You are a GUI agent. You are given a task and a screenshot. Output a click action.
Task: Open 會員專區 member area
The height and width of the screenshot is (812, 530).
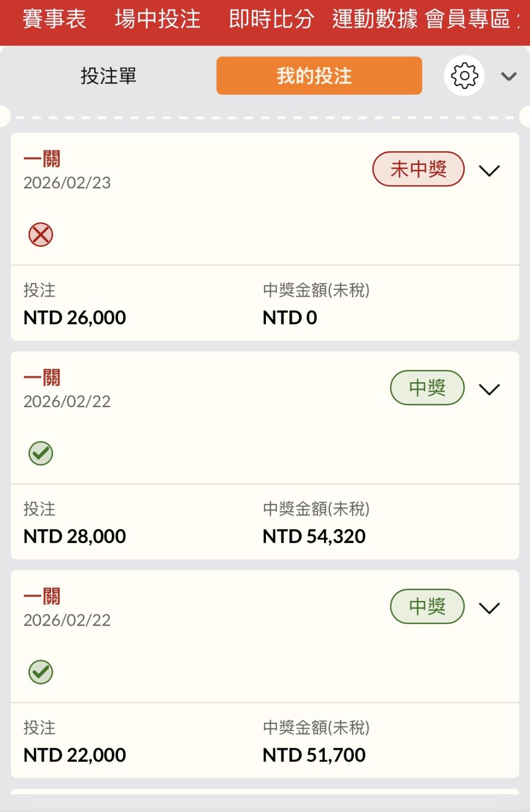(x=468, y=20)
